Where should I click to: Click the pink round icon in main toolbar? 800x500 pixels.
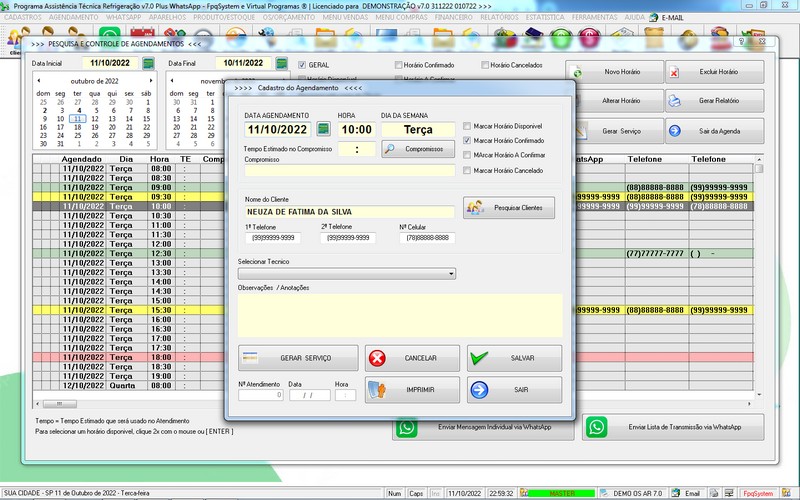589,39
